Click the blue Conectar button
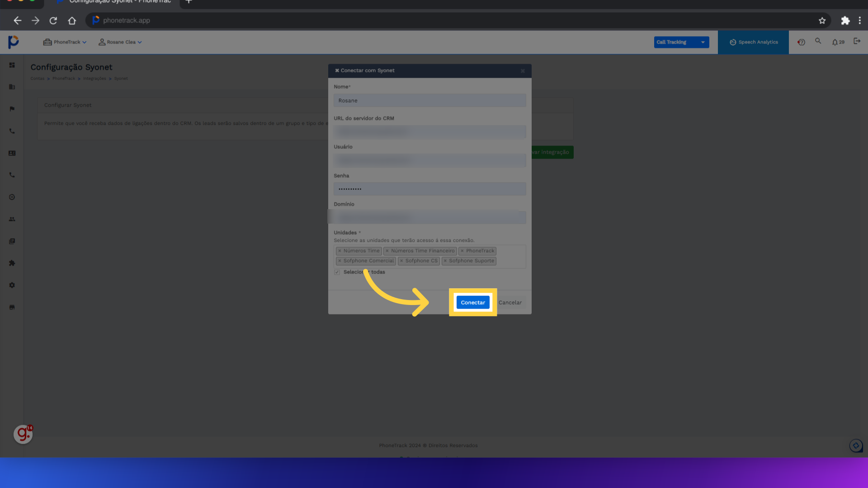The width and height of the screenshot is (868, 488). pyautogui.click(x=473, y=302)
